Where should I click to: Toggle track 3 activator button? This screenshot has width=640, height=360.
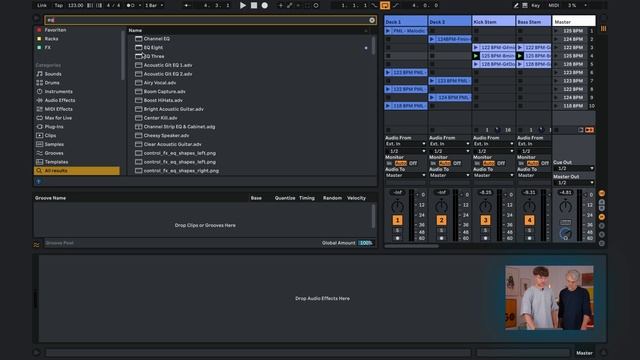[x=485, y=220]
